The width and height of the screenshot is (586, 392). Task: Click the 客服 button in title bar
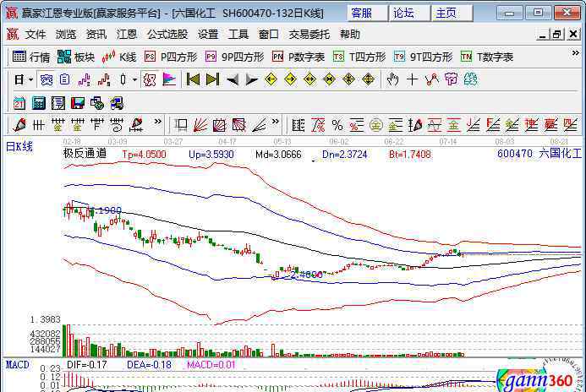click(362, 13)
